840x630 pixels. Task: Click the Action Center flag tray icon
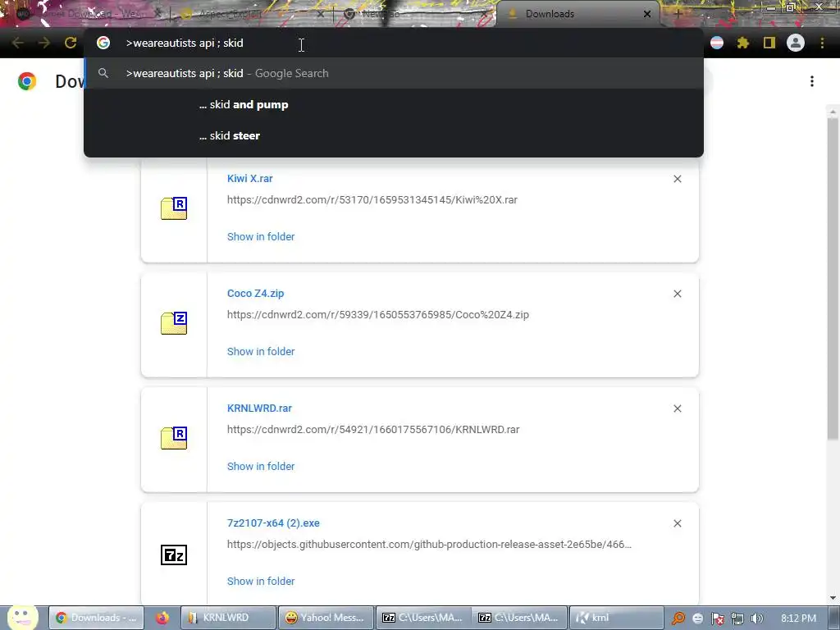click(x=717, y=619)
